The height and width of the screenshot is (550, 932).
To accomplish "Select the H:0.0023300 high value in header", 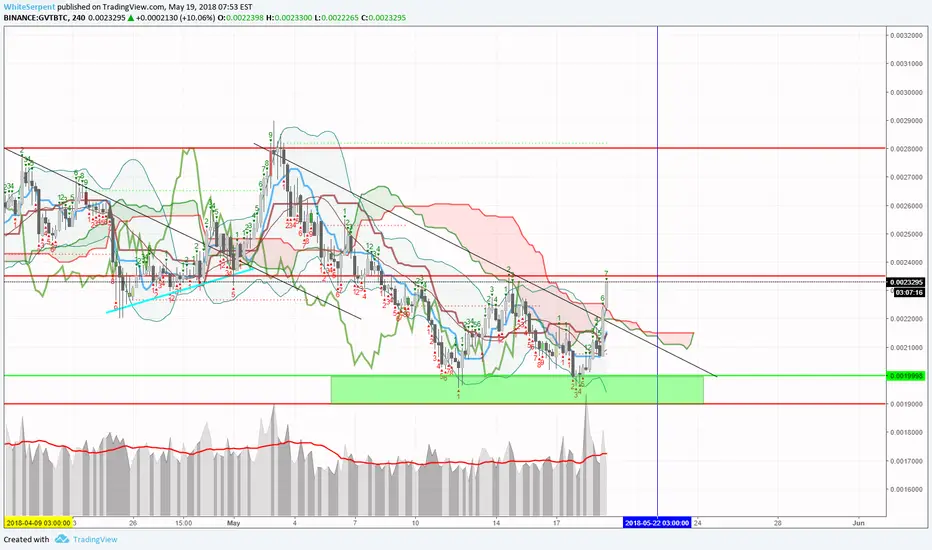I will click(x=289, y=18).
